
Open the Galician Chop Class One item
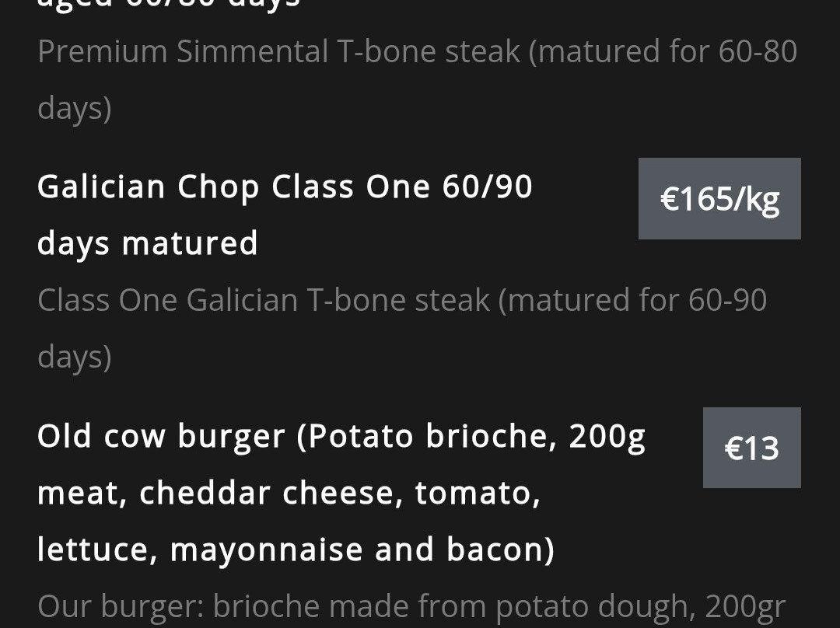pyautogui.click(x=285, y=187)
